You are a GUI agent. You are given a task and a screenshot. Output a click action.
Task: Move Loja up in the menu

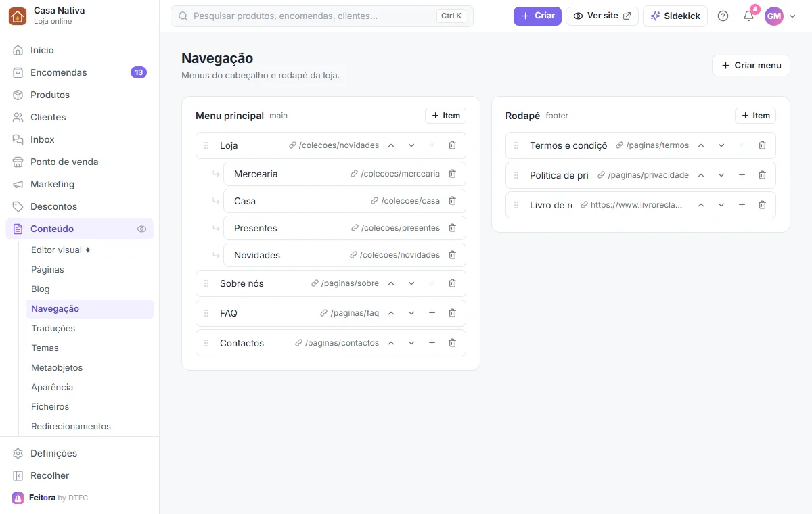[391, 145]
